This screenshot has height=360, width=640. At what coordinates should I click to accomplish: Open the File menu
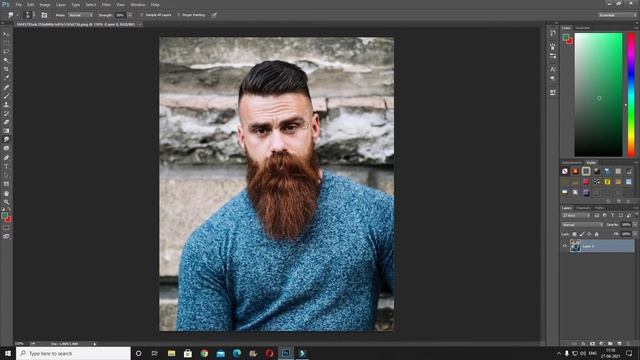tap(18, 4)
